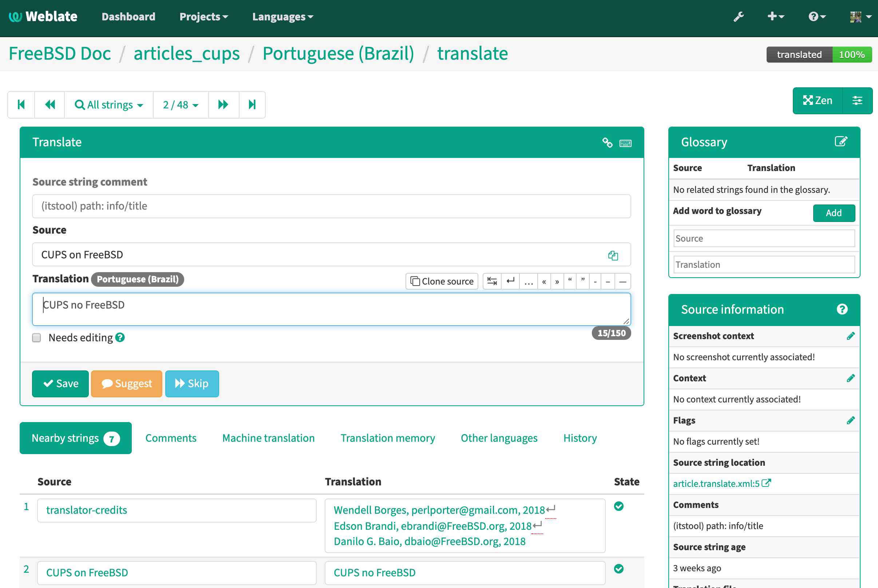Expand Languages menu
Viewport: 878px width, 588px height.
(x=283, y=16)
